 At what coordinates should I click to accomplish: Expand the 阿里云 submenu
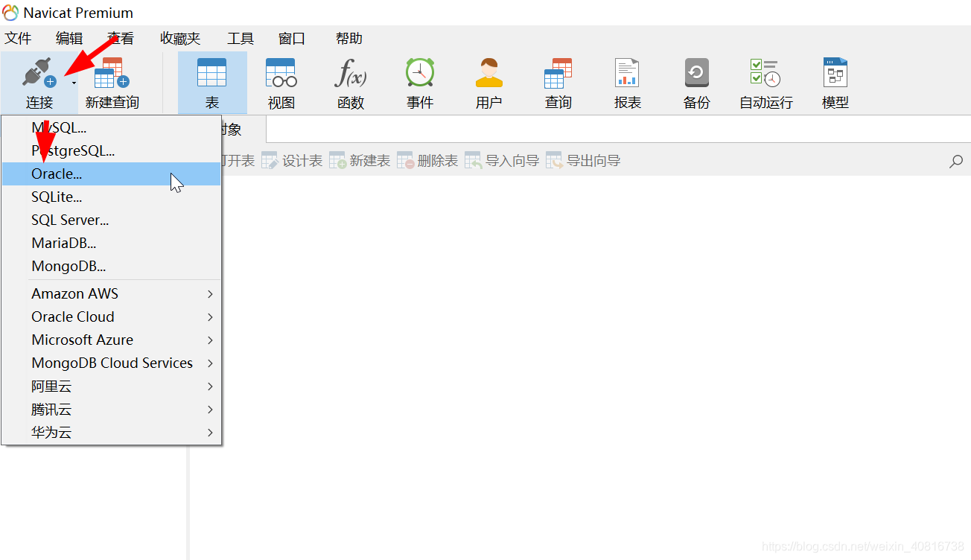(111, 386)
